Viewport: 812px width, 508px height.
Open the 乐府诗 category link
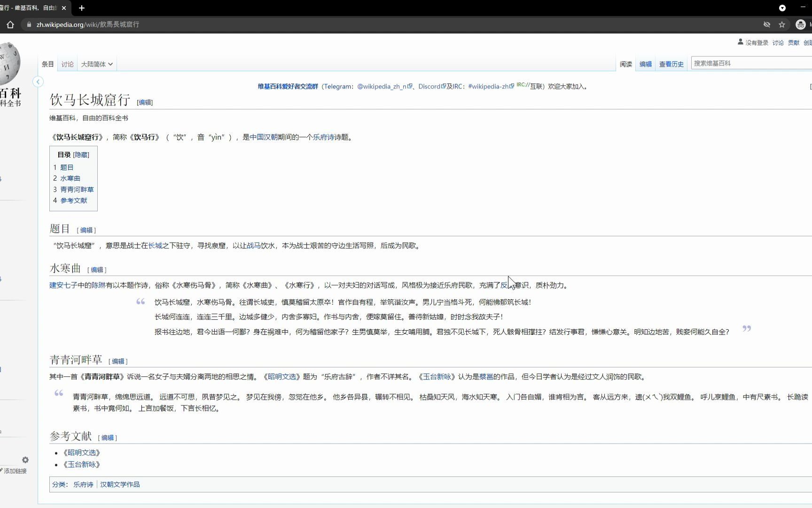(83, 484)
